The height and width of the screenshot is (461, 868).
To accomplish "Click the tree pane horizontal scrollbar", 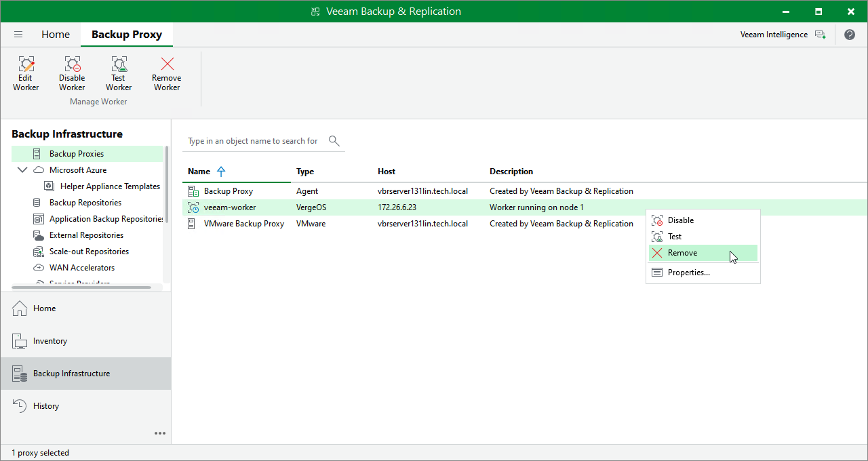I will point(81,287).
